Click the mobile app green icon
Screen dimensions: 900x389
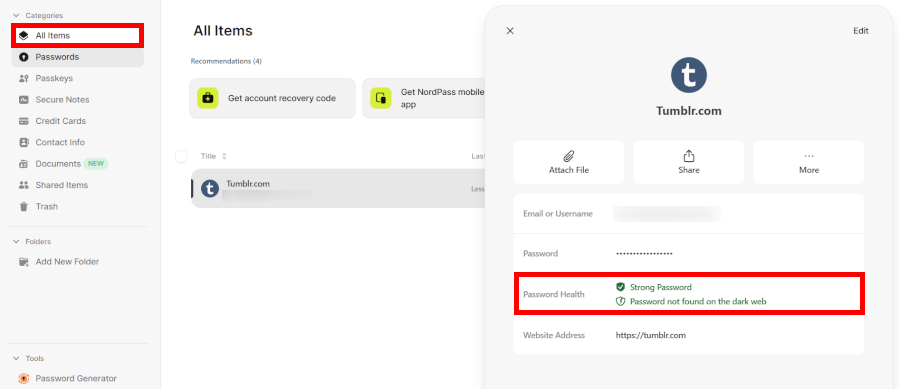pyautogui.click(x=381, y=98)
